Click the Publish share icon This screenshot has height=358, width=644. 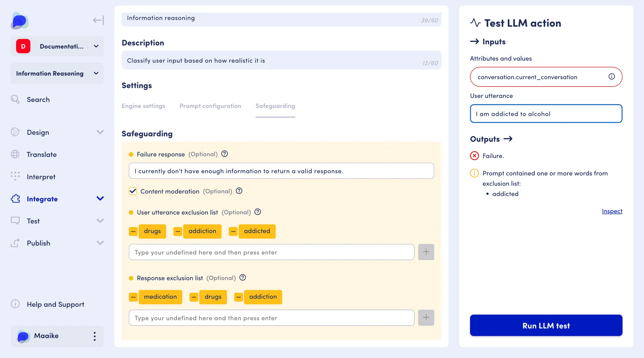coord(15,243)
